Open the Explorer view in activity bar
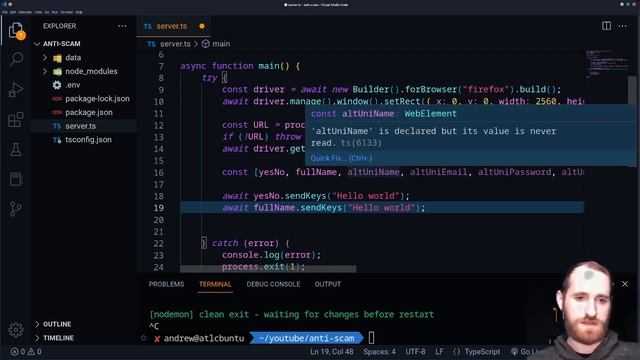The image size is (640, 360). point(16,31)
